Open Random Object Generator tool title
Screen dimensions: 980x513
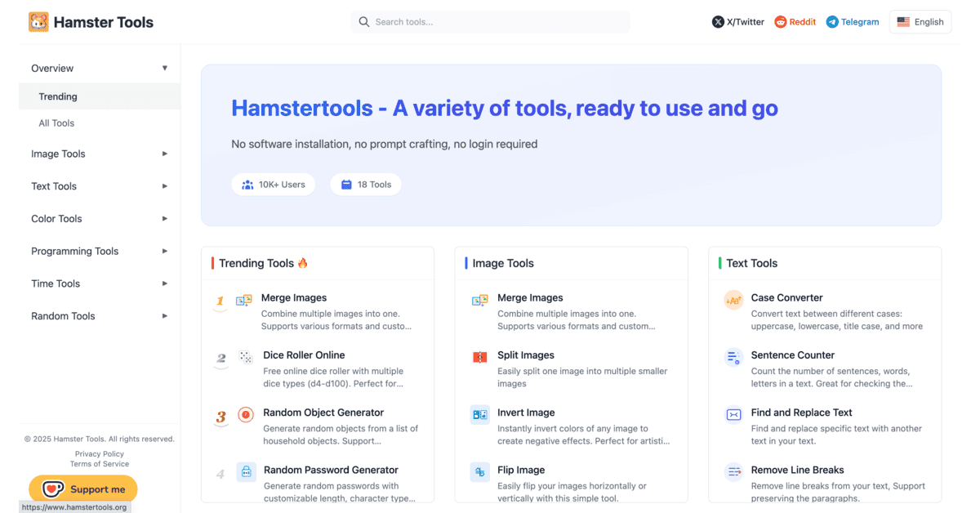[x=323, y=413]
